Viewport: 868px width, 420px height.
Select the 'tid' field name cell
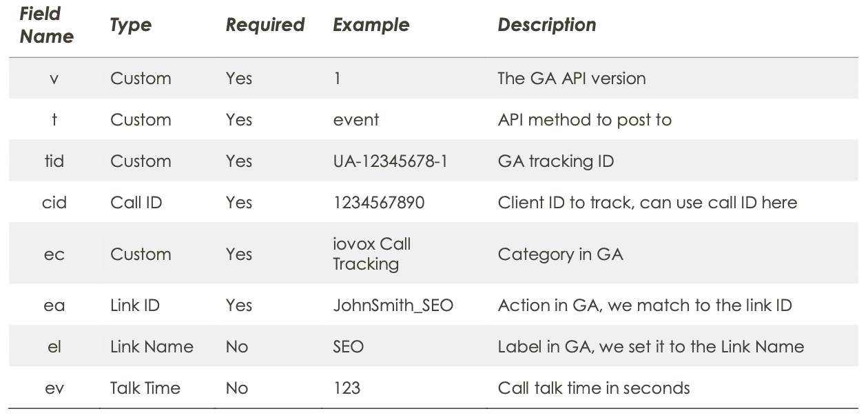pyautogui.click(x=54, y=161)
